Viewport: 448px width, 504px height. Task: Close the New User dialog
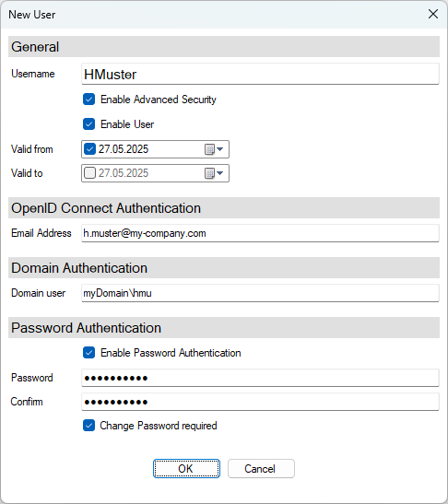[433, 14]
